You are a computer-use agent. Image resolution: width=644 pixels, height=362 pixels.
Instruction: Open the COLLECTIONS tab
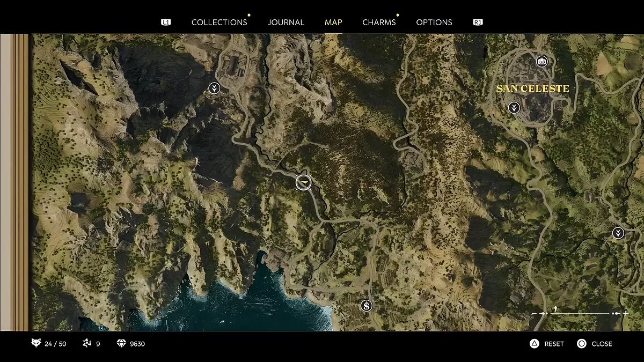(219, 22)
